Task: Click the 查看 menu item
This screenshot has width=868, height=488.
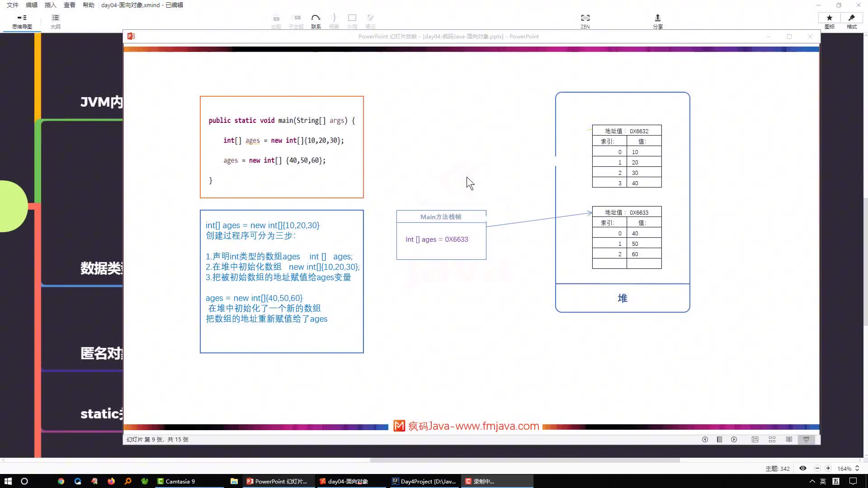Action: pos(69,5)
